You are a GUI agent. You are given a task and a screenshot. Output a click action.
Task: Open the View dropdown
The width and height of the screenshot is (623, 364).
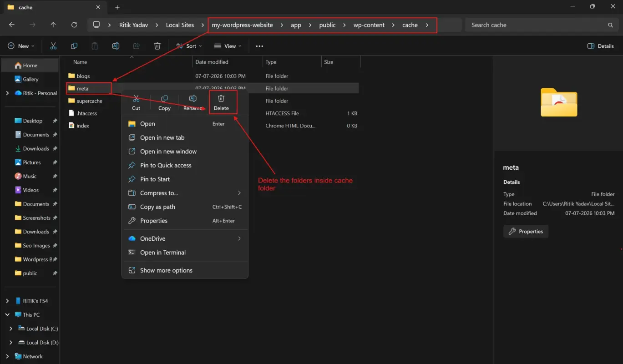pos(228,46)
